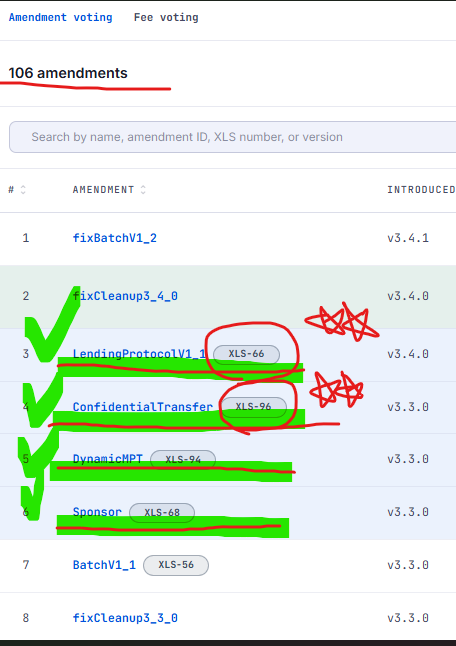The image size is (456, 646).
Task: Click v3.3.0 version in fixCleanup3_3_0 row
Action: (408, 618)
